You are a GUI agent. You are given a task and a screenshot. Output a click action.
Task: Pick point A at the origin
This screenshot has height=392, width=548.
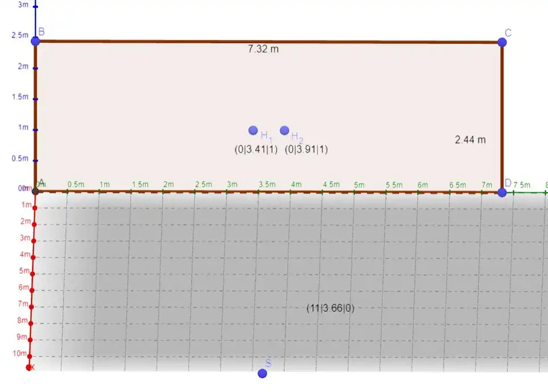click(35, 191)
